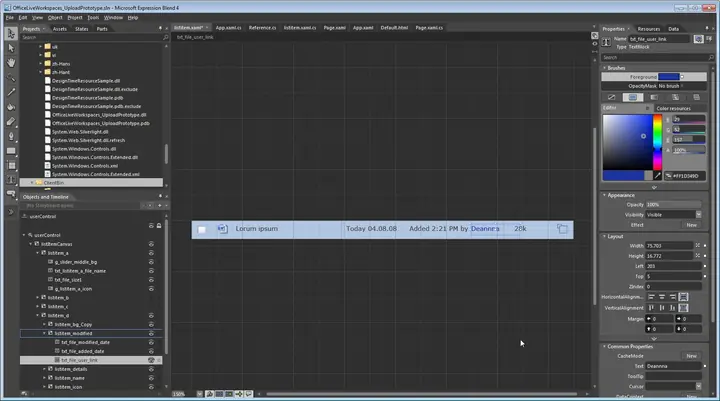Viewport: 720px width, 401px height.
Task: Choose the No brush option
Action: coord(611,97)
